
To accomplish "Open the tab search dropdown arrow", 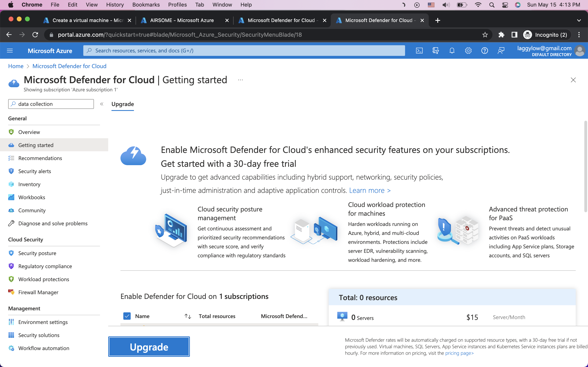I will click(579, 20).
